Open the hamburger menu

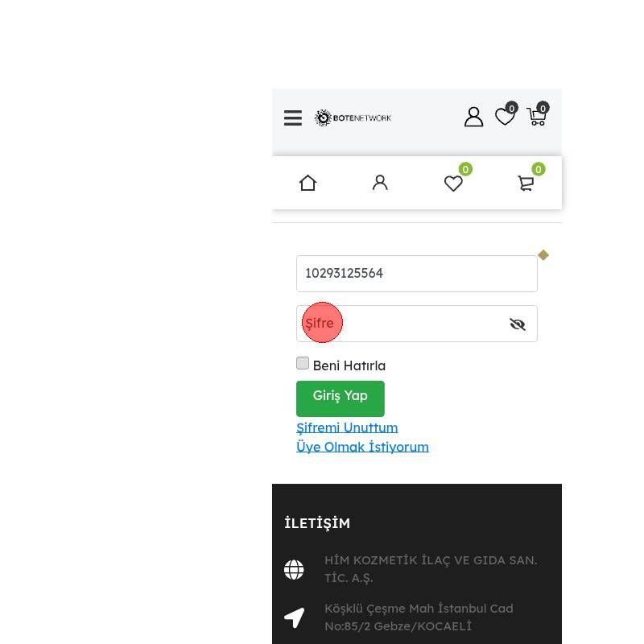[293, 118]
